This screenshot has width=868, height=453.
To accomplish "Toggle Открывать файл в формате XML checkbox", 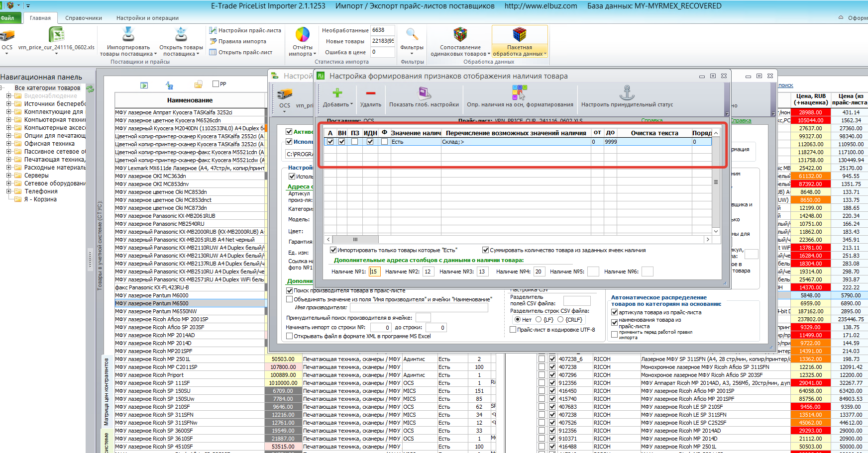I will [289, 336].
